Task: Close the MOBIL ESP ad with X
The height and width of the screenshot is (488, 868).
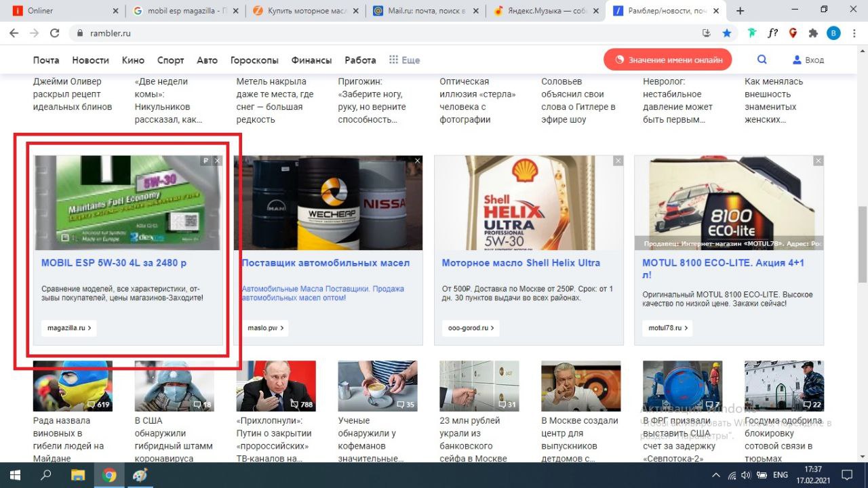Action: pos(218,161)
